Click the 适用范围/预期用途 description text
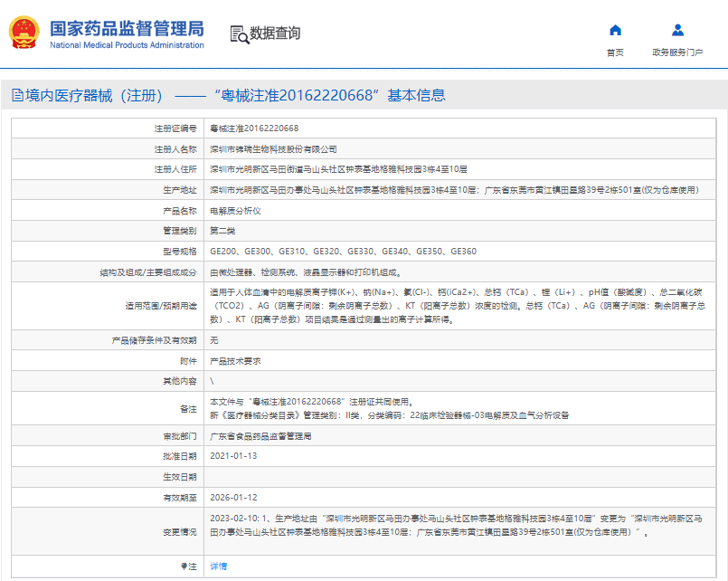This screenshot has width=728, height=581. (x=458, y=306)
